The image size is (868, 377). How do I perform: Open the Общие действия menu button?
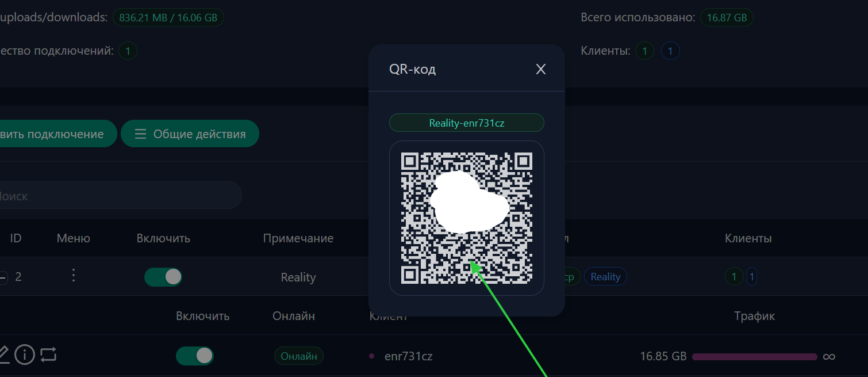click(190, 134)
